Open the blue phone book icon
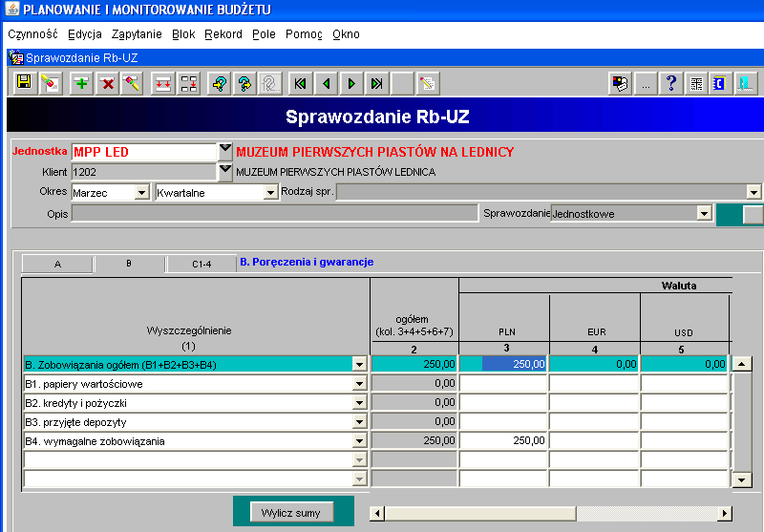The height and width of the screenshot is (532, 764). point(720,83)
